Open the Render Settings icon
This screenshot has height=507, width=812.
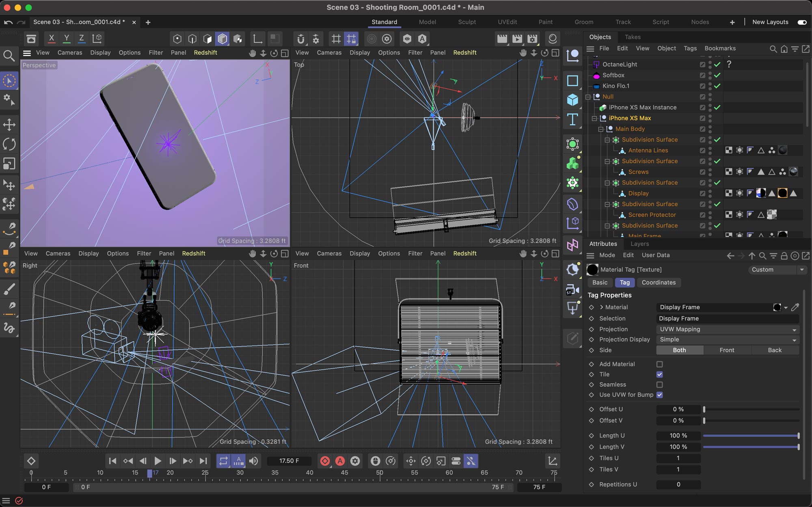(532, 39)
